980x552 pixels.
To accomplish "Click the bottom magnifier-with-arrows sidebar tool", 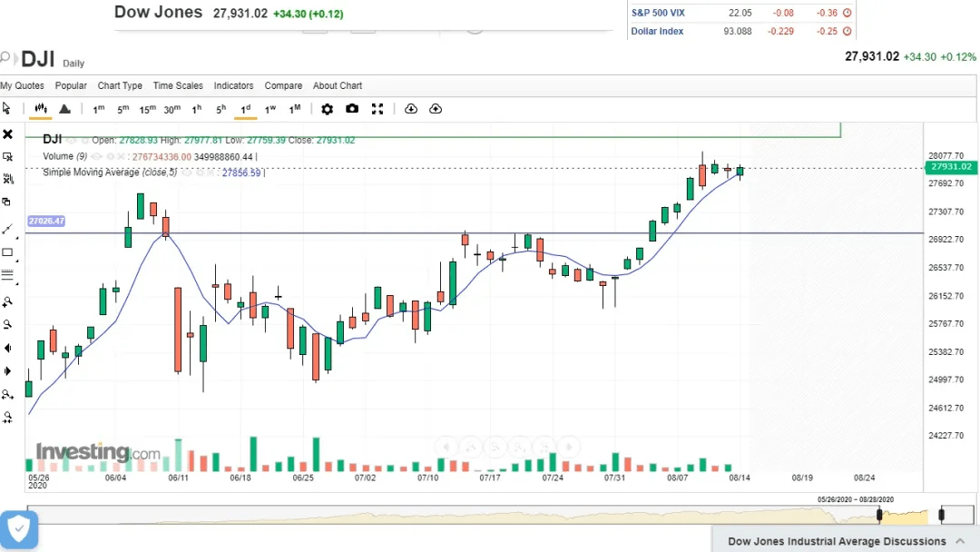I will pyautogui.click(x=7, y=417).
